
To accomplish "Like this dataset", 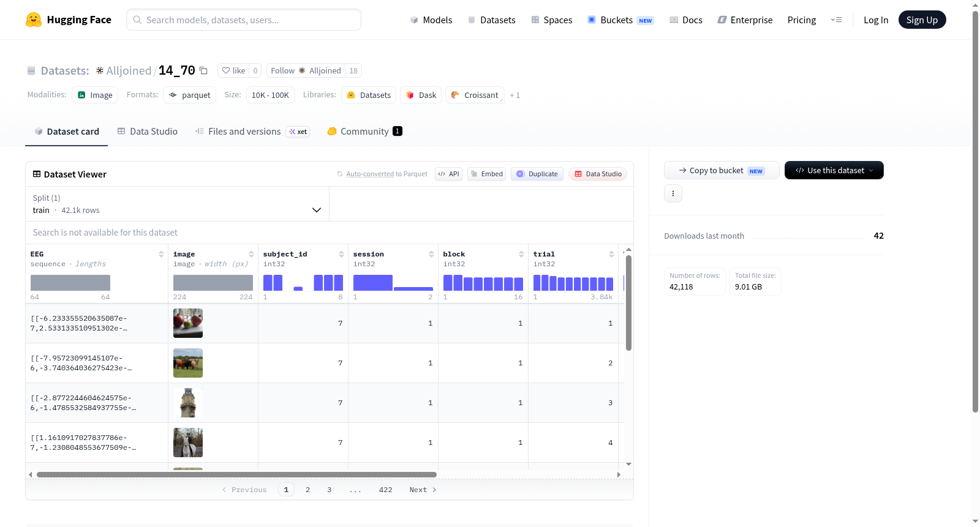I will pyautogui.click(x=233, y=70).
